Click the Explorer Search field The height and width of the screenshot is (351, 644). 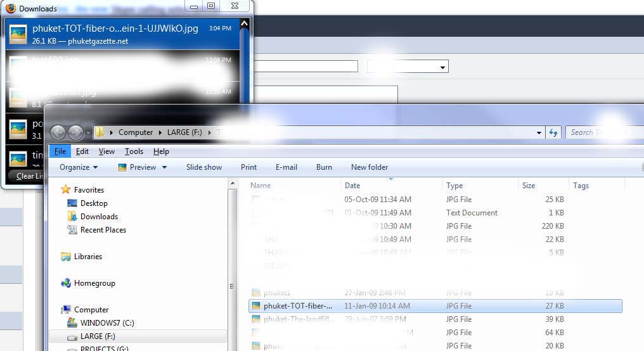605,132
